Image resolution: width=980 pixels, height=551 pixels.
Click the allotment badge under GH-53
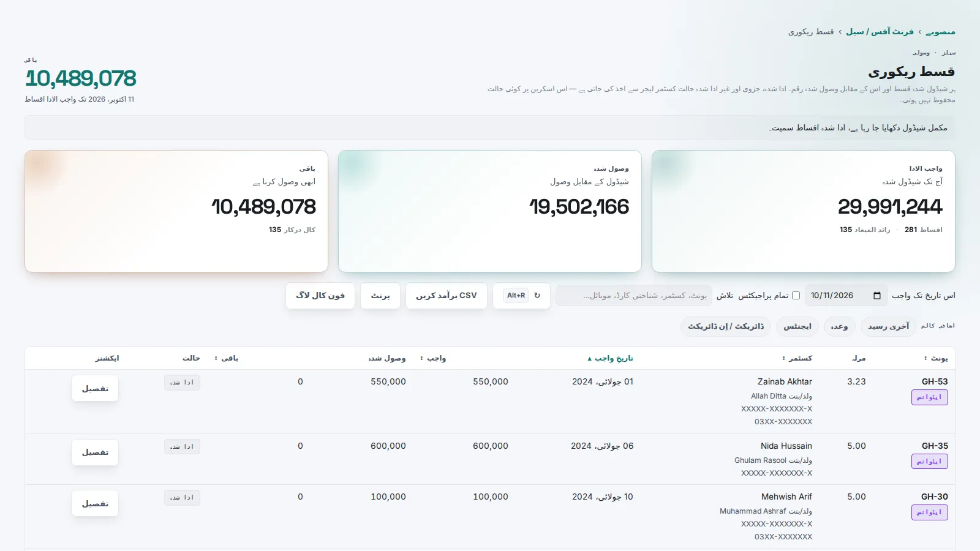click(930, 397)
